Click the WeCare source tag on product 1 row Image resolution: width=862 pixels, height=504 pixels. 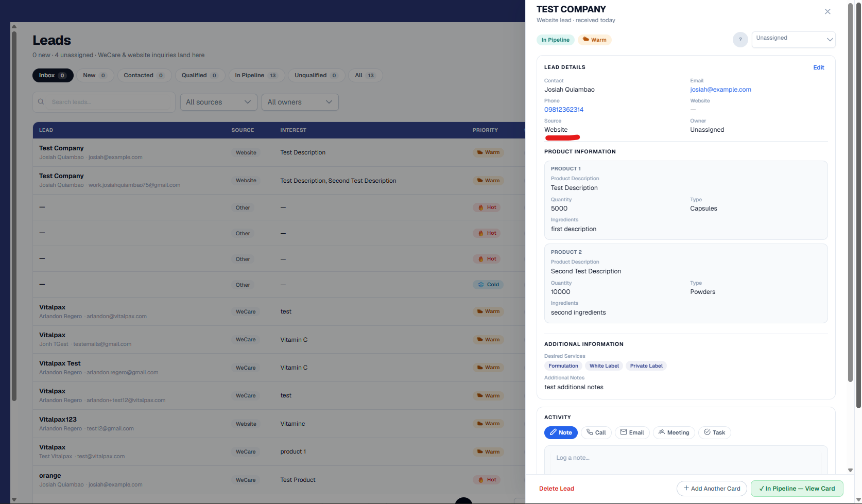tap(246, 451)
